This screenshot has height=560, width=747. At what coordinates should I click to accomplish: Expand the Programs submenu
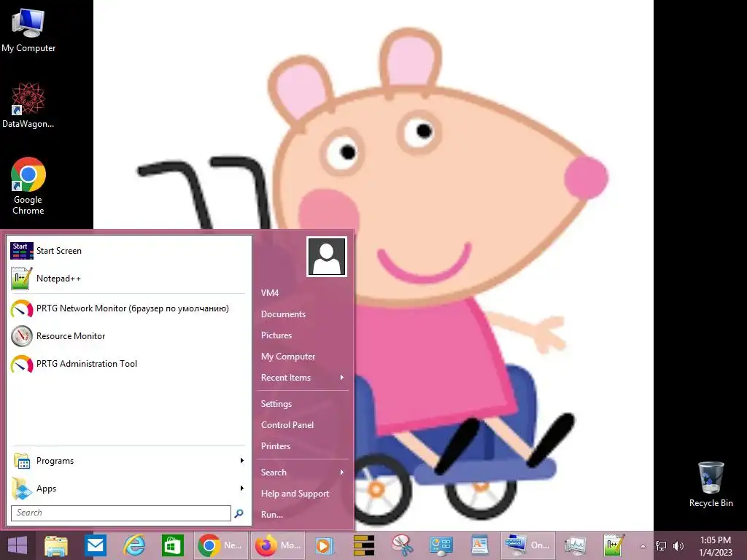(128, 461)
